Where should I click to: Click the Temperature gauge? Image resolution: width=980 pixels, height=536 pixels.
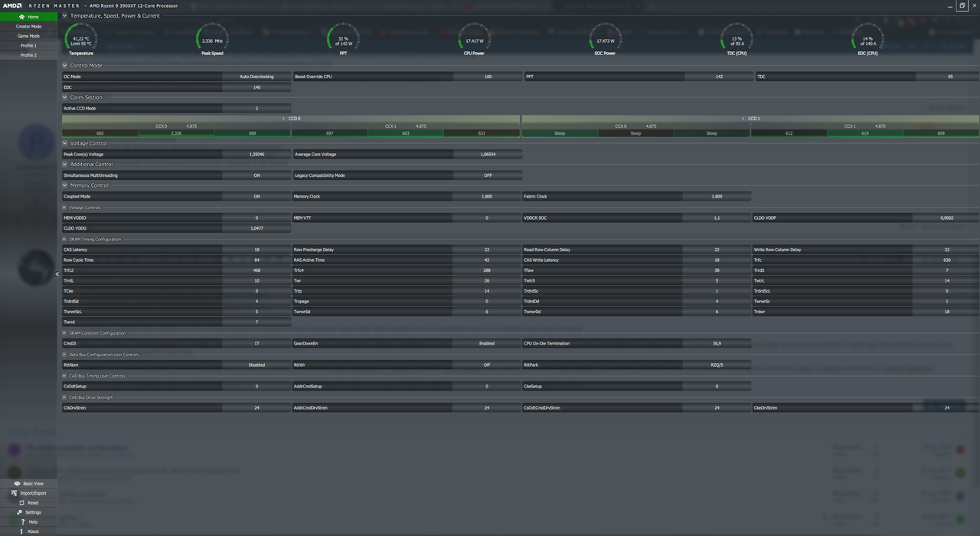(x=81, y=39)
